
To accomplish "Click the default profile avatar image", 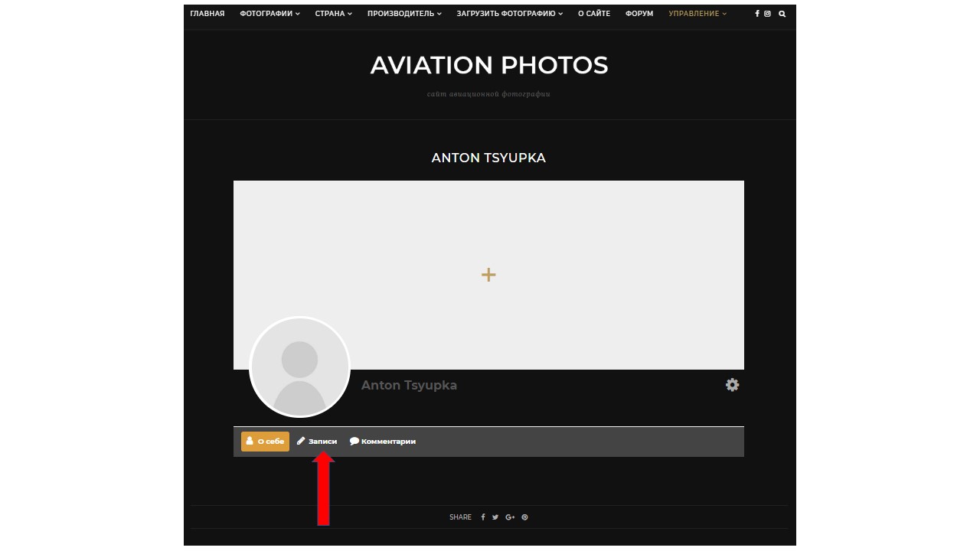I will [299, 367].
